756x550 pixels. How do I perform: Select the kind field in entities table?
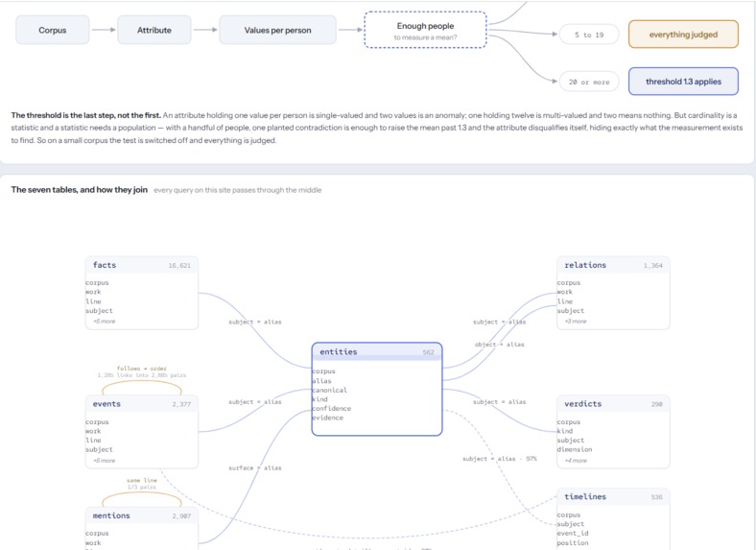click(x=319, y=399)
